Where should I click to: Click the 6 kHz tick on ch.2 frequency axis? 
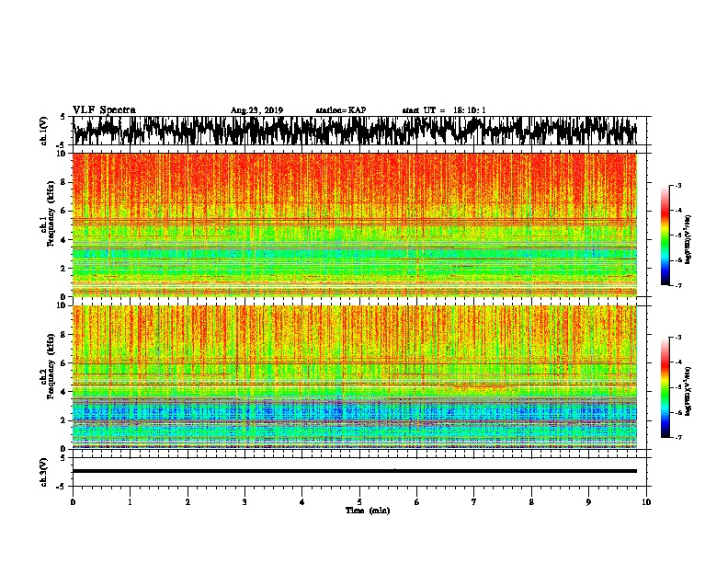coord(63,363)
